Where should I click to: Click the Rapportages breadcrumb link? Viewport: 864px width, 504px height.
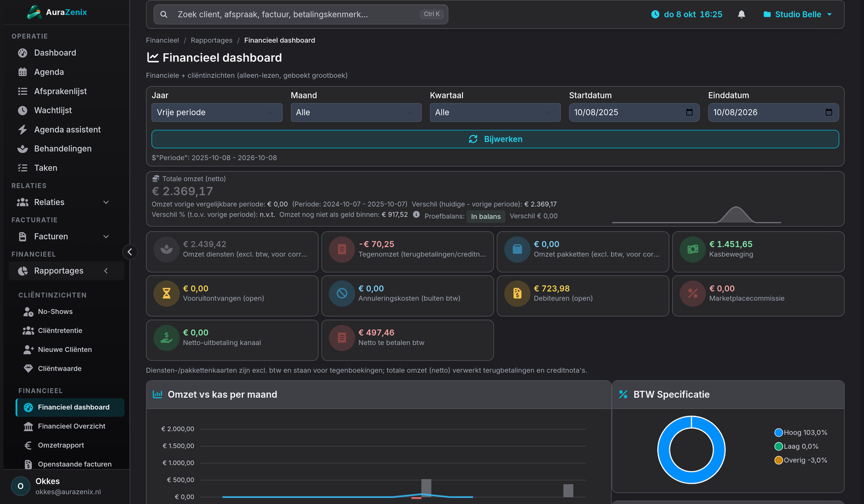point(211,40)
